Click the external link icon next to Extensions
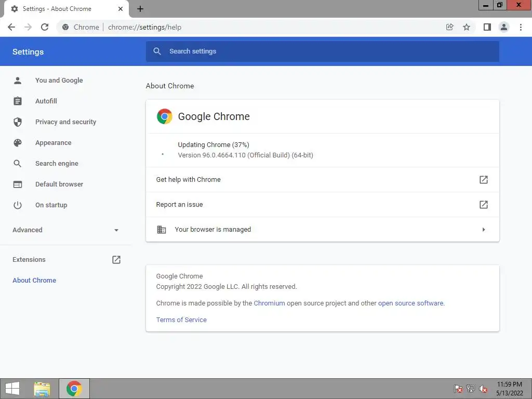The height and width of the screenshot is (399, 532). tap(116, 260)
